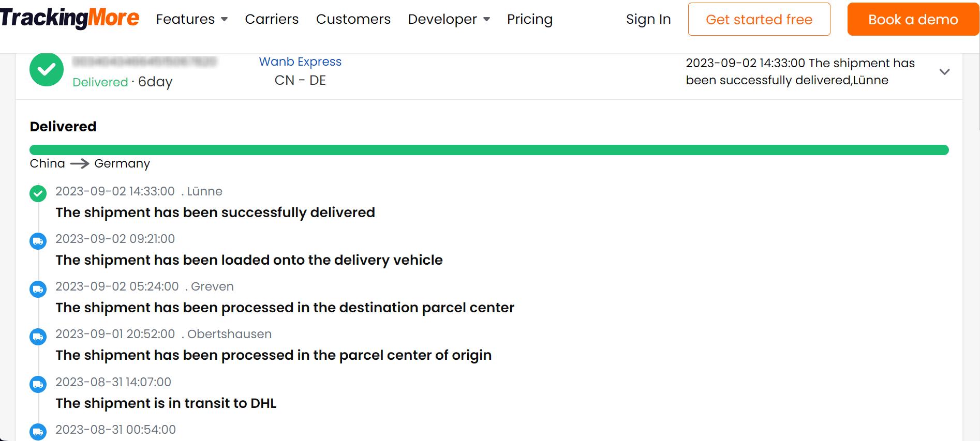This screenshot has height=441, width=980.
Task: Click truck icon for loaded onto delivery vehicle
Action: coord(38,241)
